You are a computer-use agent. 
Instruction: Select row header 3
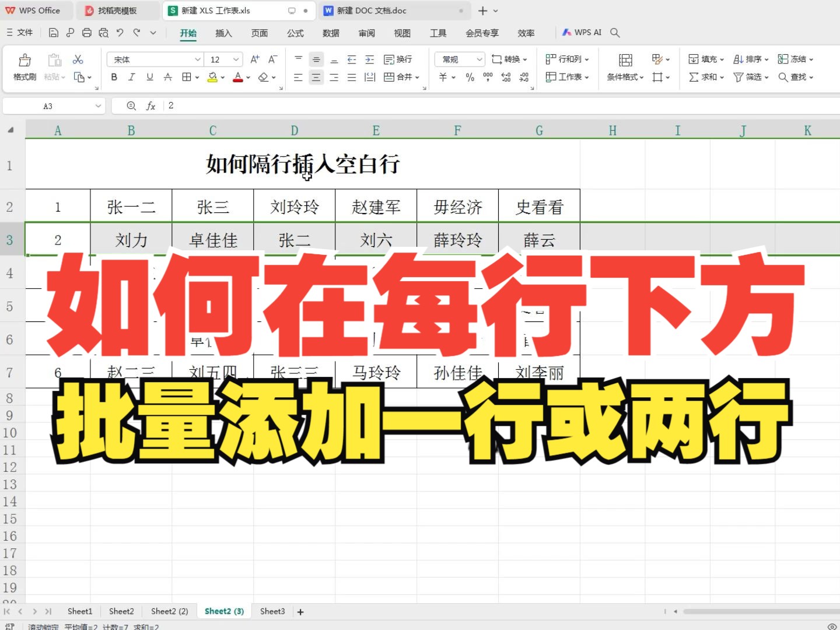[x=9, y=240]
